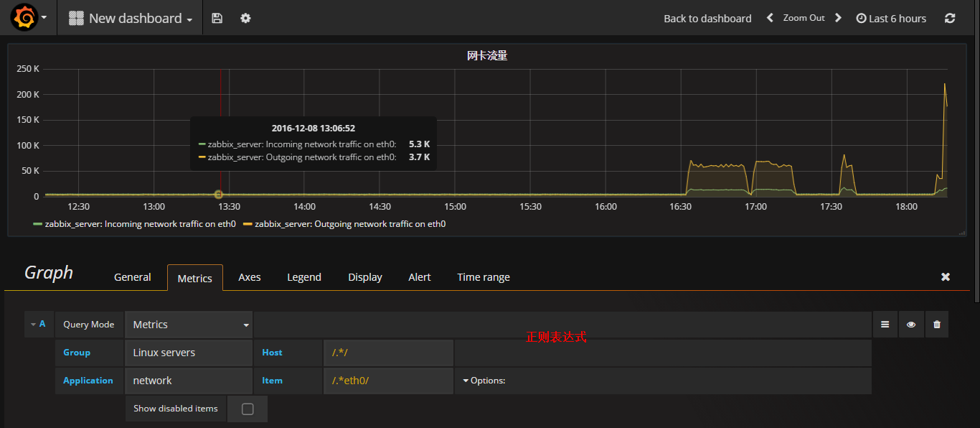Click the Group label
This screenshot has height=428, width=980.
77,353
